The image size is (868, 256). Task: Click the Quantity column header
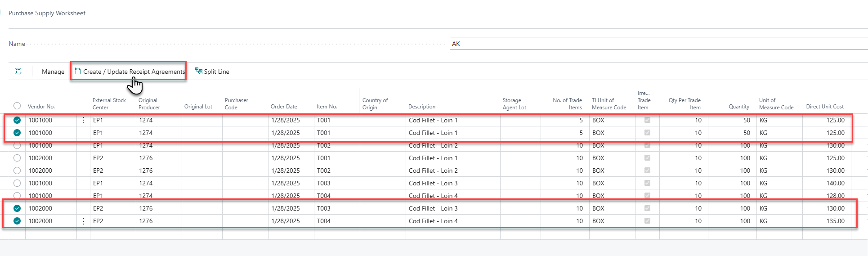(739, 107)
